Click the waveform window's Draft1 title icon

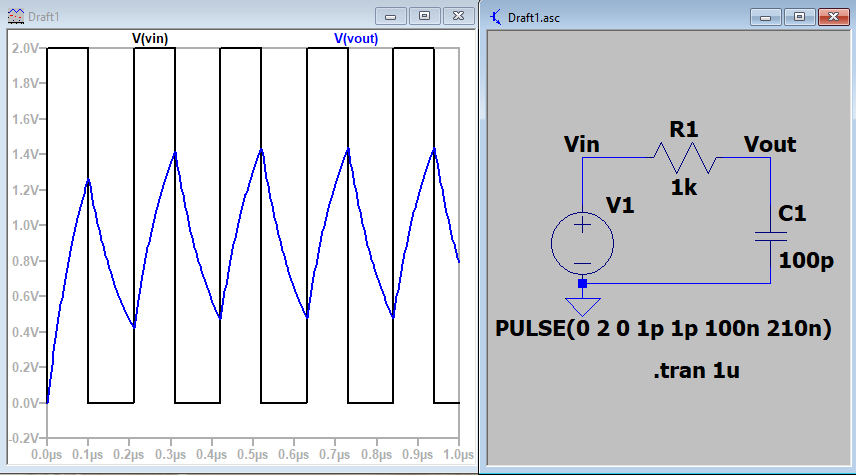pos(14,15)
